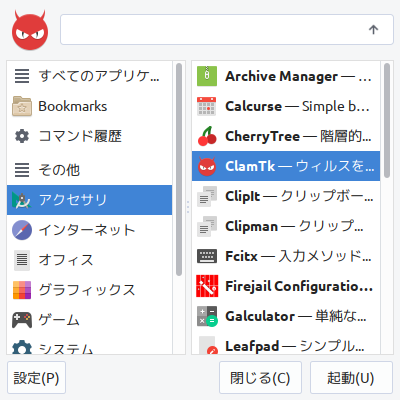Click the グラフィックス colored grid icon
Image resolution: width=400 pixels, height=400 pixels.
[x=22, y=290]
